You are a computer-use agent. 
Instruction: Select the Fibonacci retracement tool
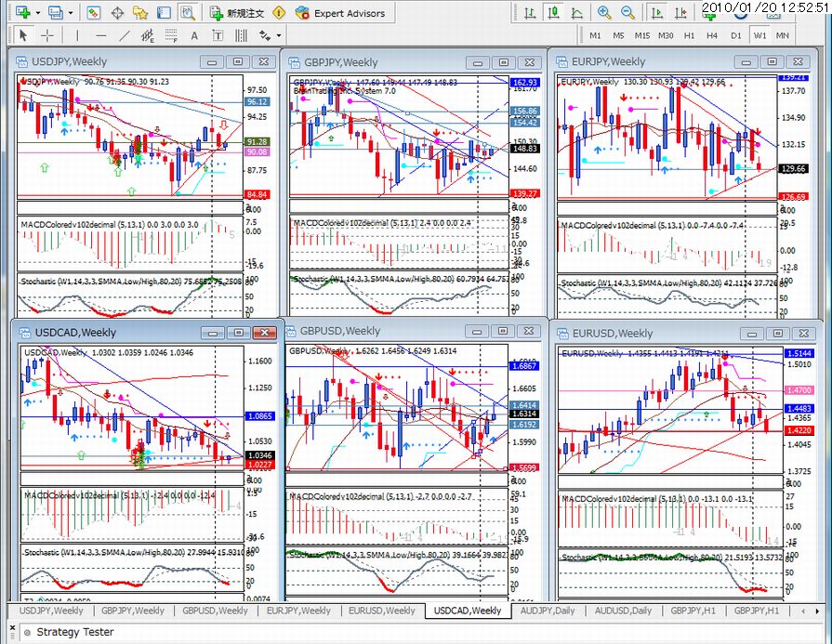pyautogui.click(x=171, y=35)
